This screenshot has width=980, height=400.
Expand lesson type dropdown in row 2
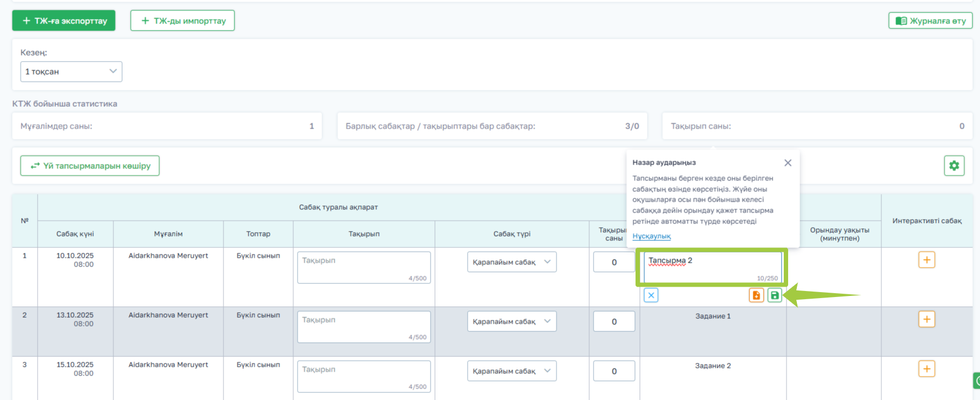pyautogui.click(x=511, y=322)
